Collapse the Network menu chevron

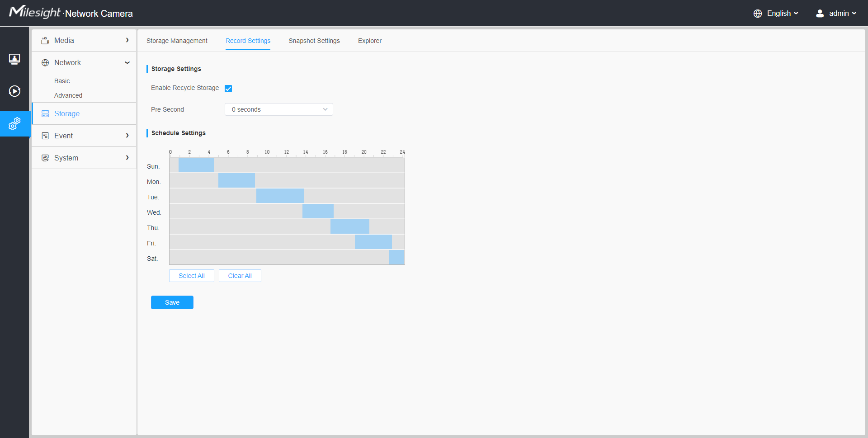coord(127,63)
